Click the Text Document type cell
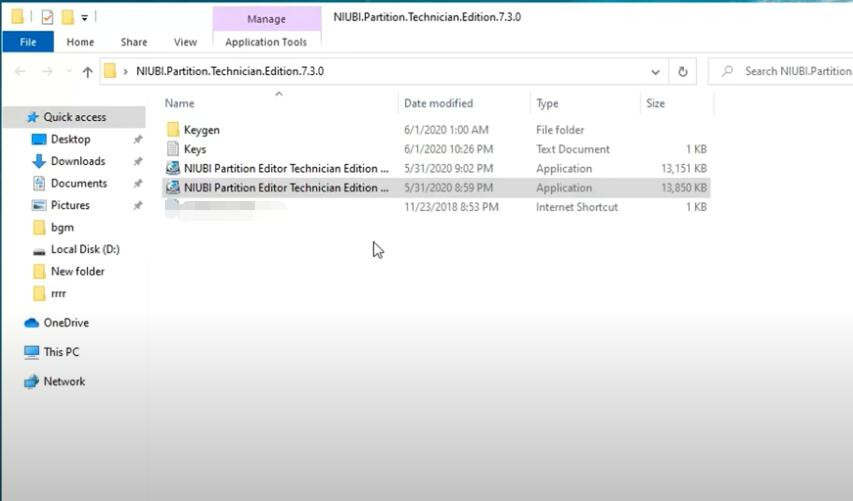Viewport: 853px width, 501px height. coord(573,149)
